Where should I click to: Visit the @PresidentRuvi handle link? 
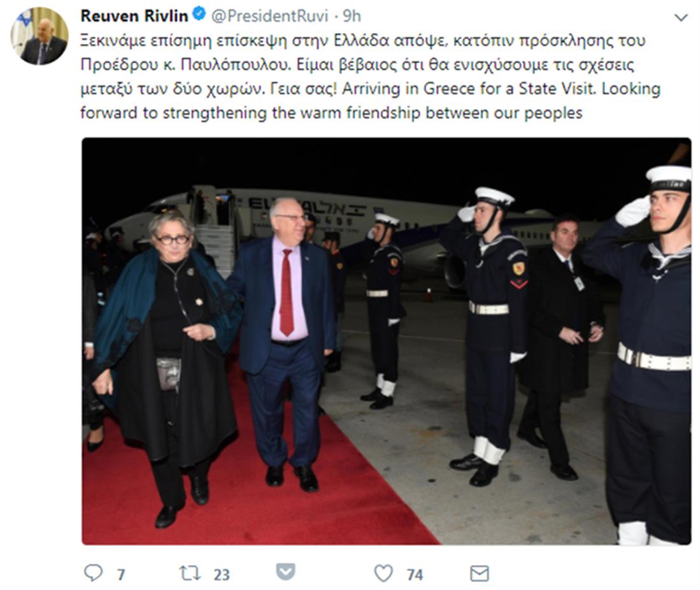click(x=269, y=16)
